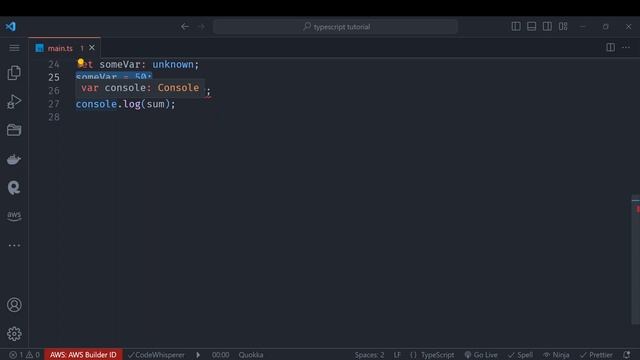640x360 pixels.
Task: Click the Quokka status bar item
Action: click(251, 355)
